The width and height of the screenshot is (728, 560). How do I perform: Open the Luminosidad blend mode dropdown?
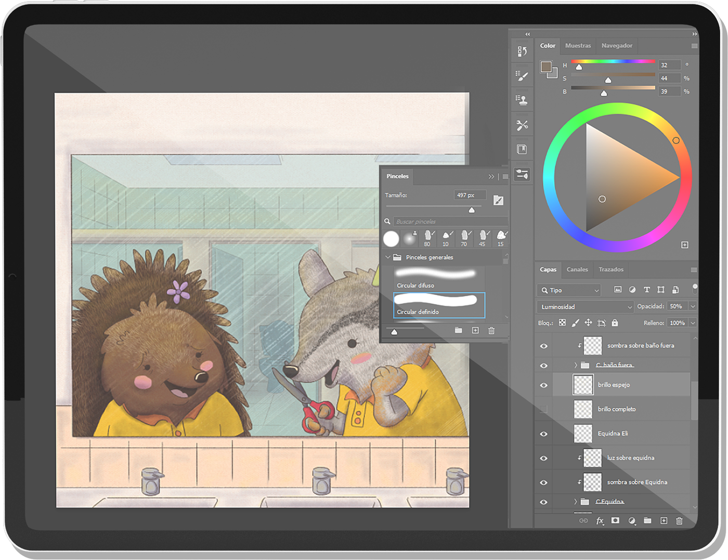tap(585, 307)
